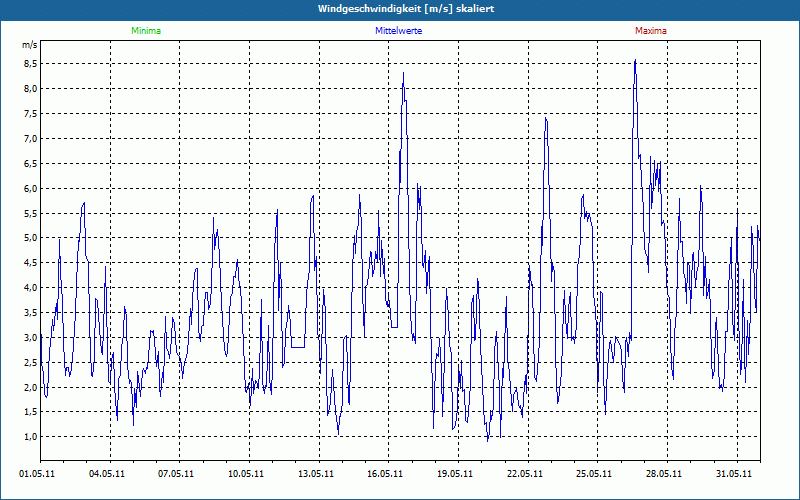Click the 10.05.11 date label
The image size is (800, 500).
(x=246, y=474)
